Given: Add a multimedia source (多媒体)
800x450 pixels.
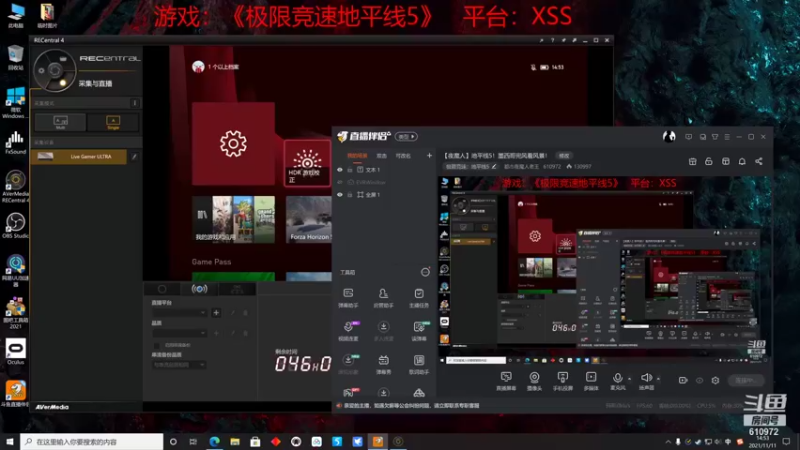Looking at the screenshot, I should [x=591, y=381].
